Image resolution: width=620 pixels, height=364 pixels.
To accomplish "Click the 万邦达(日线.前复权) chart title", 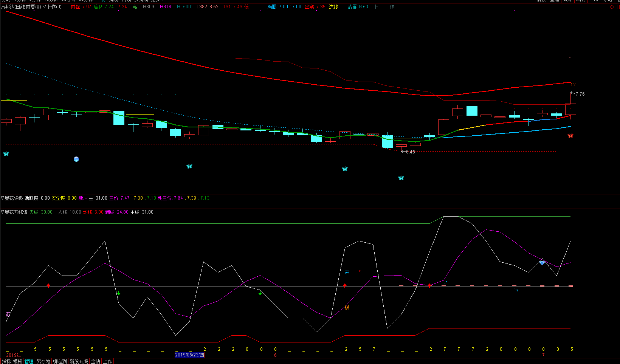I will point(21,7).
